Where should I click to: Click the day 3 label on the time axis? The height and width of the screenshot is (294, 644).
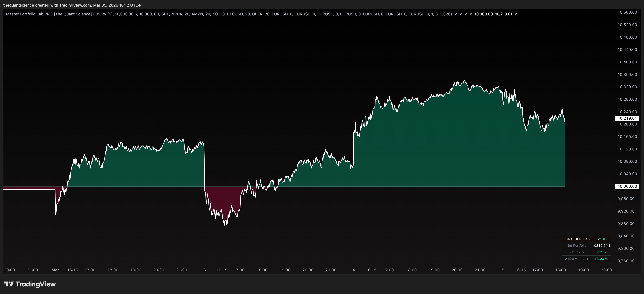pos(205,270)
